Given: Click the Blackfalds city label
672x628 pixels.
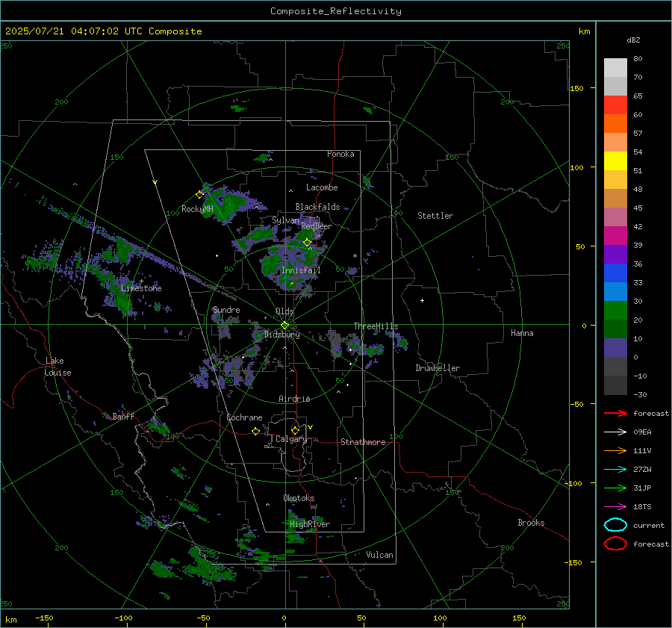Looking at the screenshot, I should (x=317, y=207).
